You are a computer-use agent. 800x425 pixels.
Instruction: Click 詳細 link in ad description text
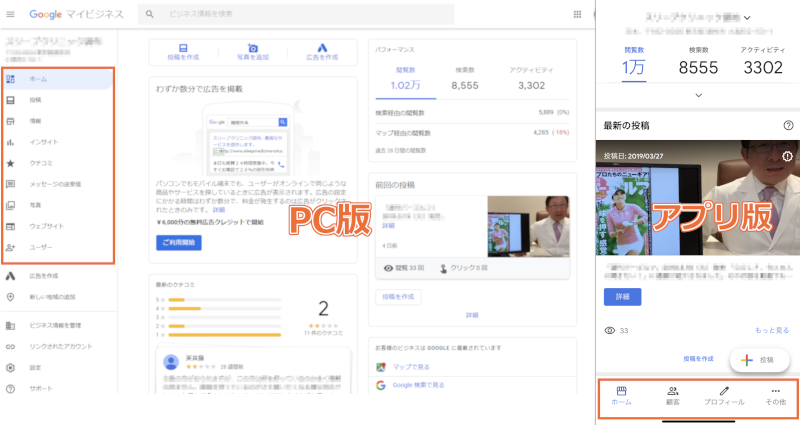(218, 210)
